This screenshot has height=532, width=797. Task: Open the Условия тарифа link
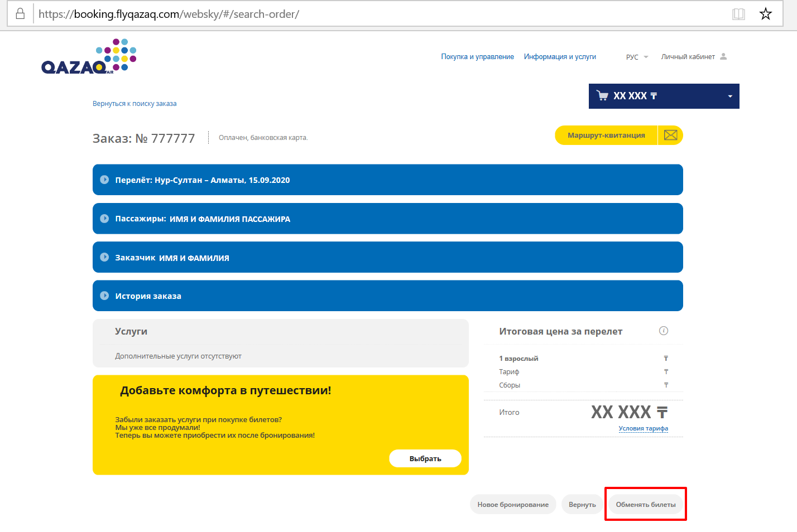coord(644,428)
